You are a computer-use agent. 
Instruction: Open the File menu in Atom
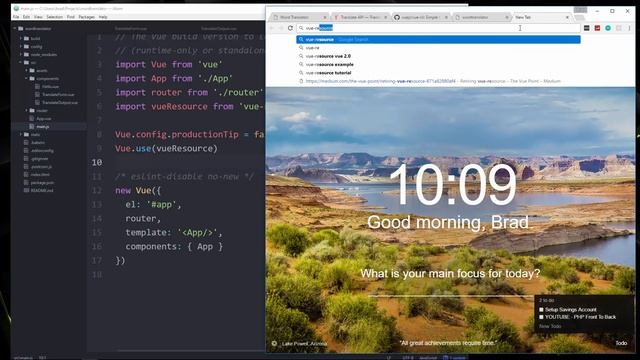pyautogui.click(x=16, y=17)
